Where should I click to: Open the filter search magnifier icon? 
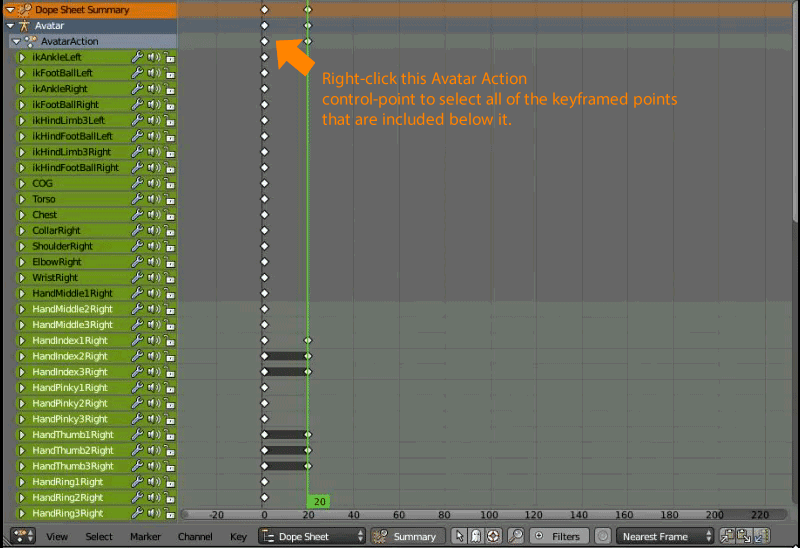pyautogui.click(x=515, y=536)
